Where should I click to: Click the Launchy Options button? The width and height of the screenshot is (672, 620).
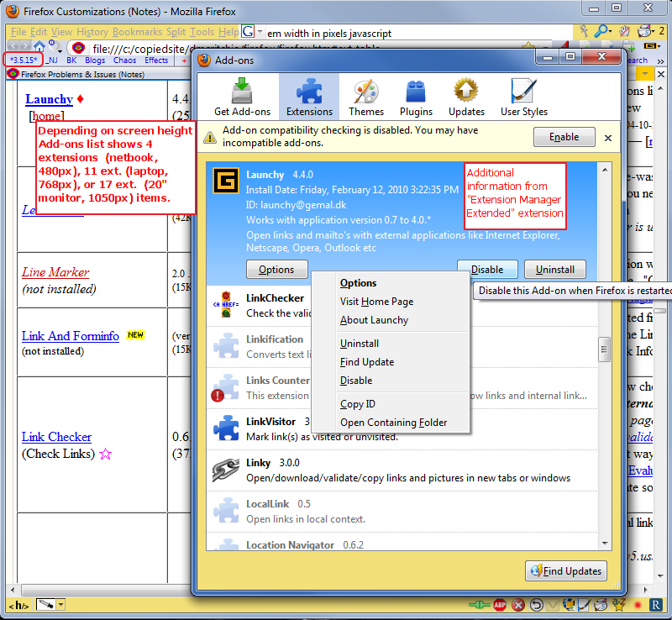pos(277,270)
